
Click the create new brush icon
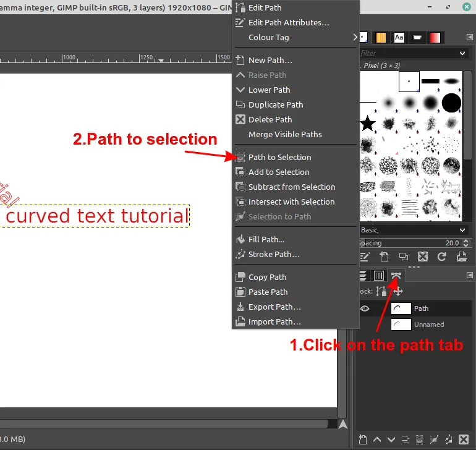[x=384, y=257]
